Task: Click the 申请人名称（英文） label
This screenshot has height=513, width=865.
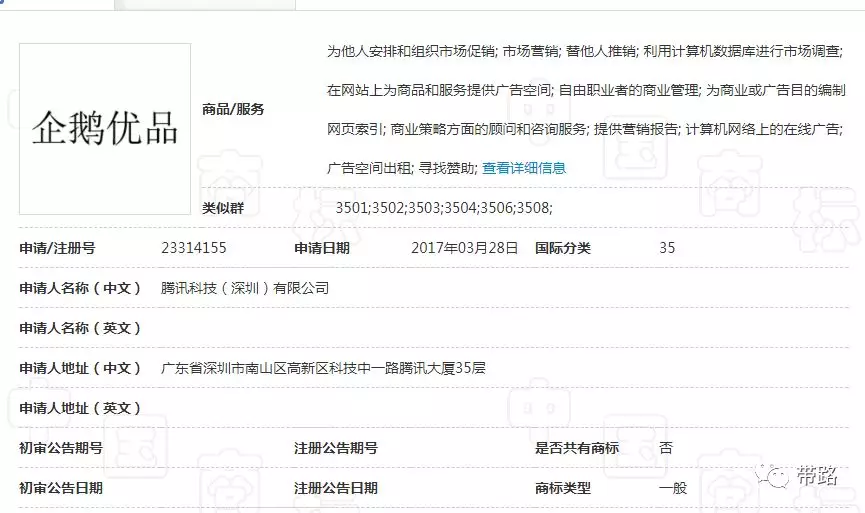Action: pyautogui.click(x=80, y=328)
